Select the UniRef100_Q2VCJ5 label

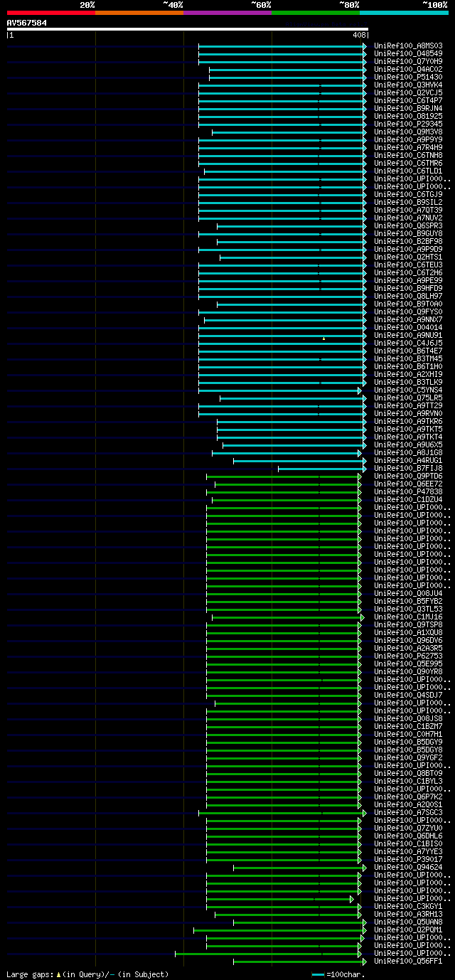point(408,92)
